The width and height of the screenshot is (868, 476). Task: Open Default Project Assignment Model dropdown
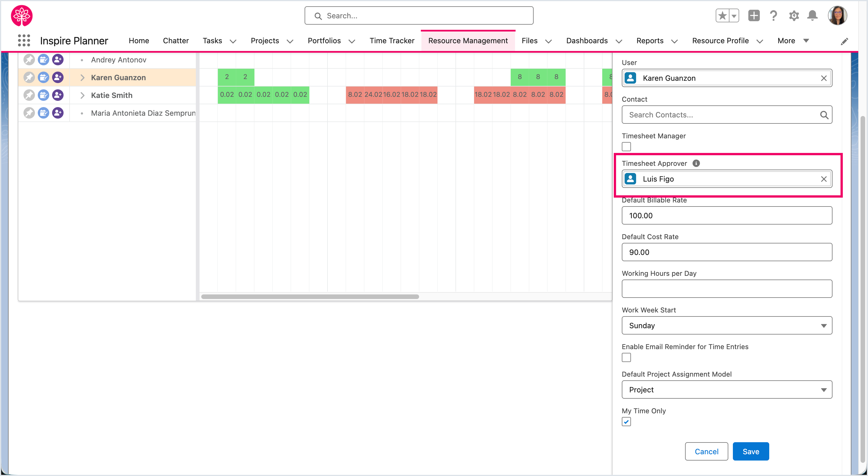[727, 390]
